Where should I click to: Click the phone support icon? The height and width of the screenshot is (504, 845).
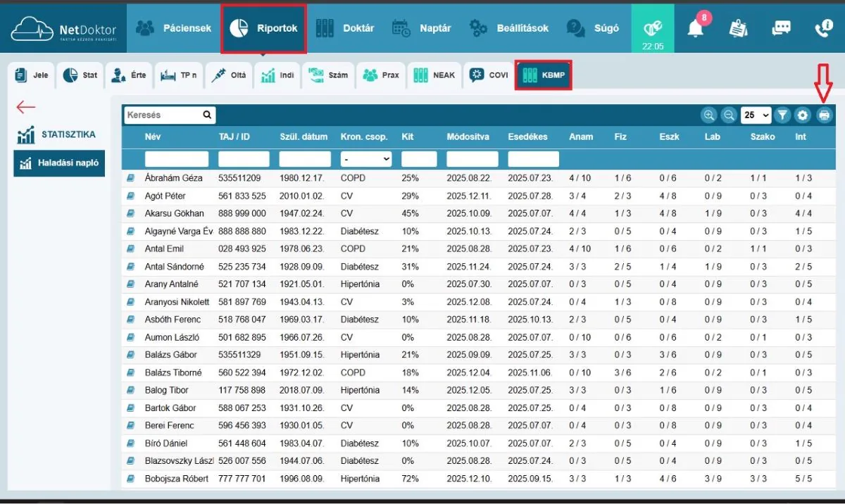822,28
